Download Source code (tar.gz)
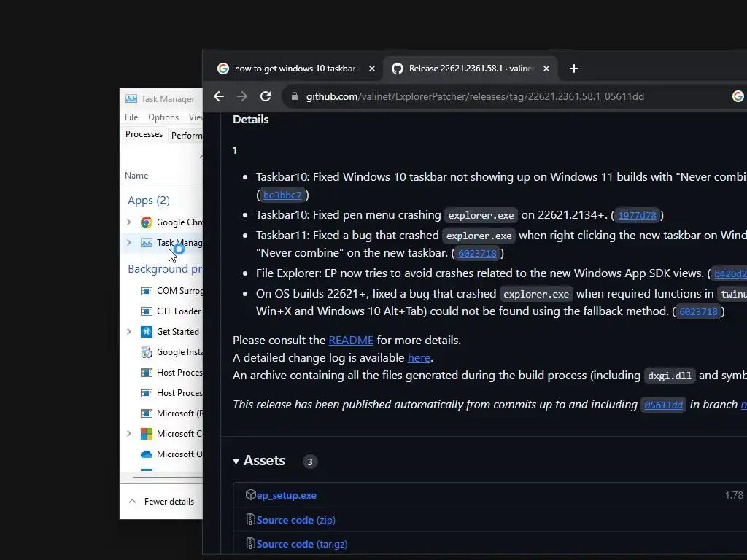The width and height of the screenshot is (747, 560). (x=302, y=544)
